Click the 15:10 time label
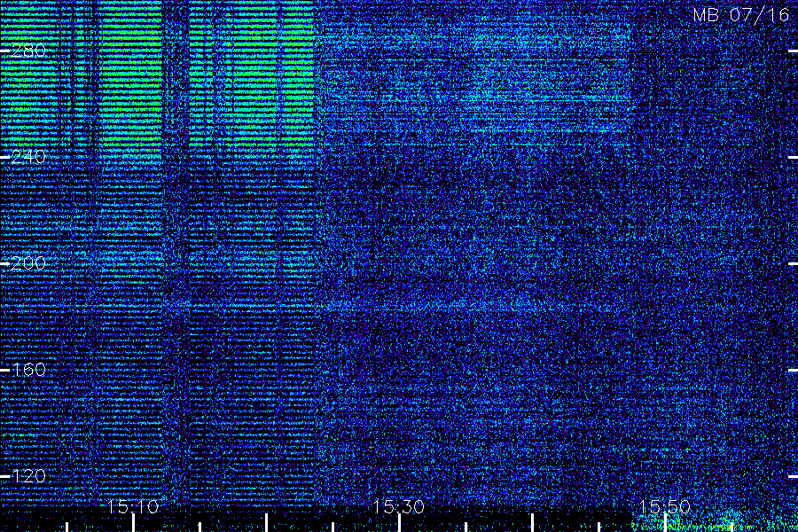 tap(133, 506)
